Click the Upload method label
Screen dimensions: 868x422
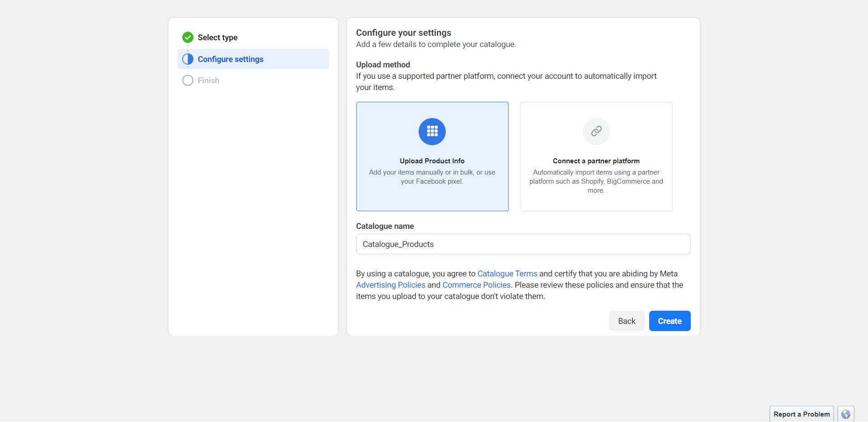tap(383, 65)
